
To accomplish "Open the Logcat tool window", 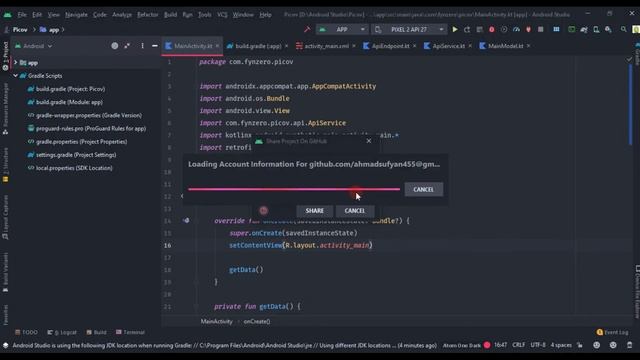I will 62,332.
